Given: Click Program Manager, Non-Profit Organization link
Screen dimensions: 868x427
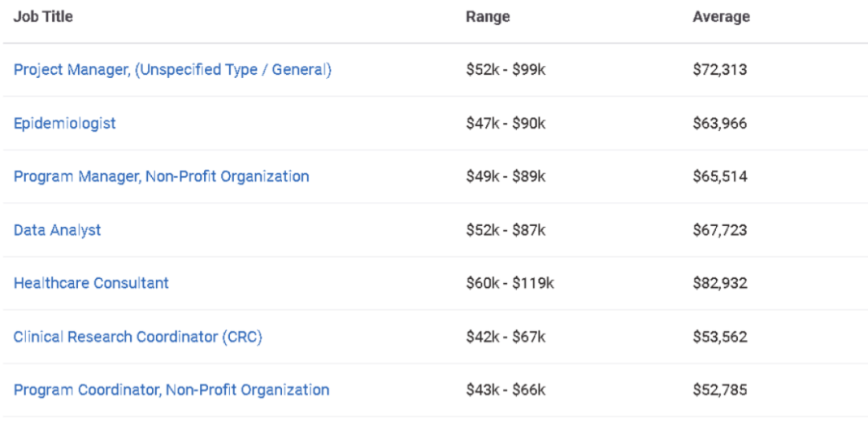Looking at the screenshot, I should pos(161,176).
